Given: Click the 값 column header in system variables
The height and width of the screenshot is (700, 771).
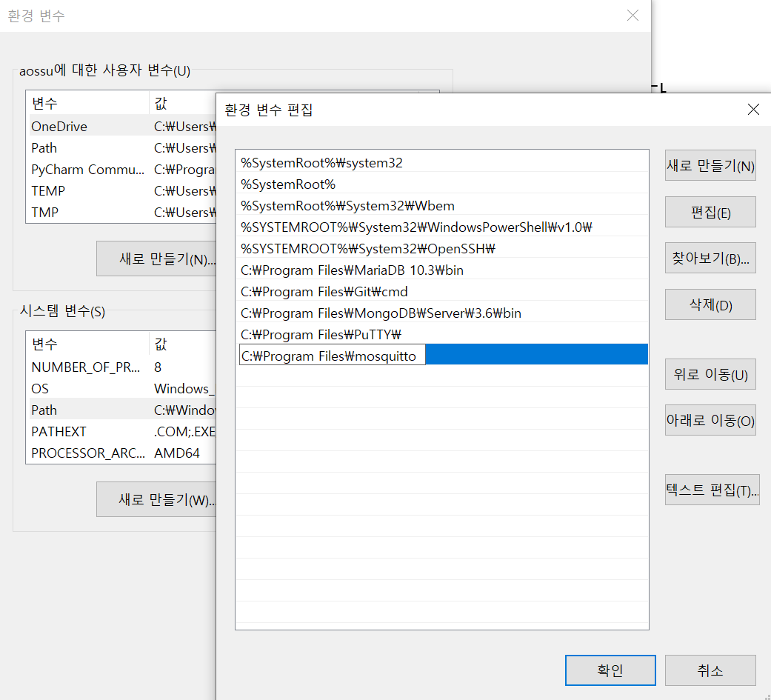Looking at the screenshot, I should tap(183, 344).
